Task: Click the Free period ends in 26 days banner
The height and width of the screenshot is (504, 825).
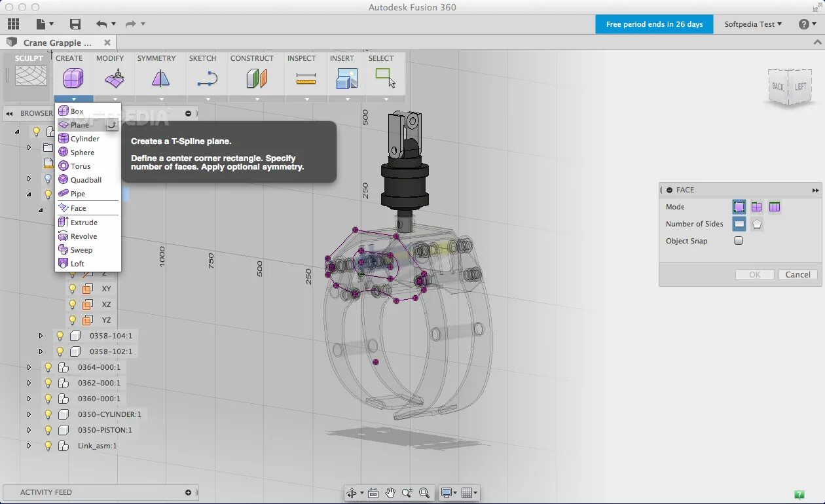Action: [x=654, y=24]
